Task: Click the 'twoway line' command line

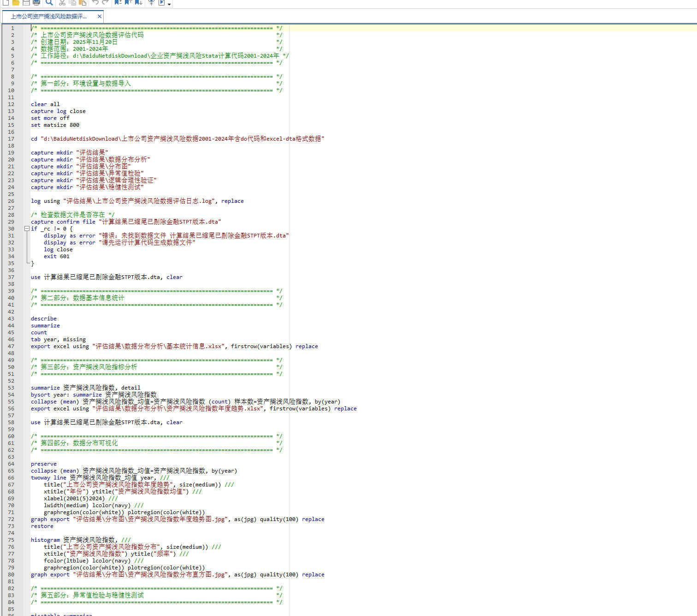Action: 100,478
